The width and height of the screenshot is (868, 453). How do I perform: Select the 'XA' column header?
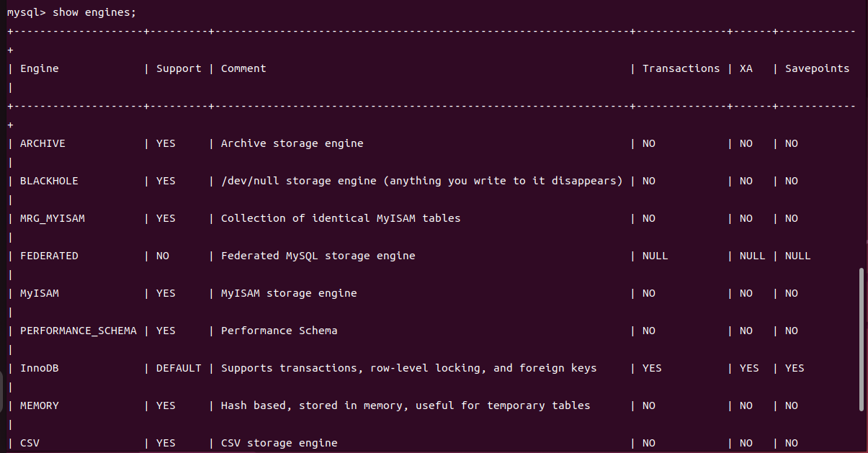tap(746, 68)
